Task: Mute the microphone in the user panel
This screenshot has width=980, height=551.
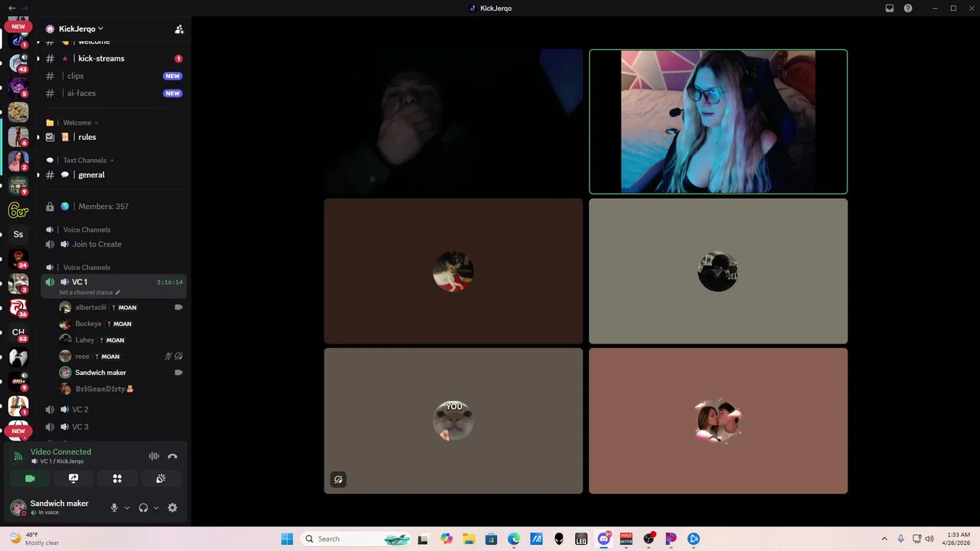Action: pos(115,507)
